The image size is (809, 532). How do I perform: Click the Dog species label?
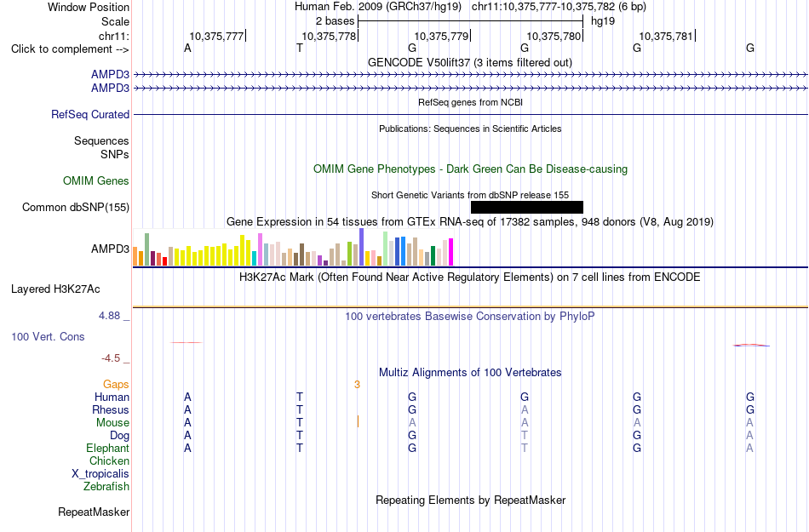[119, 436]
